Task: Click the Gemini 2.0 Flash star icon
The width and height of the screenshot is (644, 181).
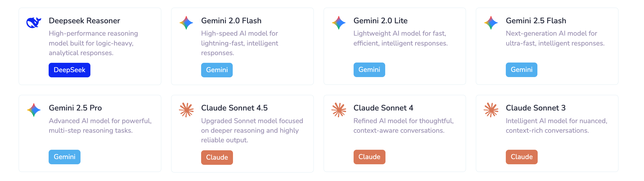Action: (x=186, y=22)
